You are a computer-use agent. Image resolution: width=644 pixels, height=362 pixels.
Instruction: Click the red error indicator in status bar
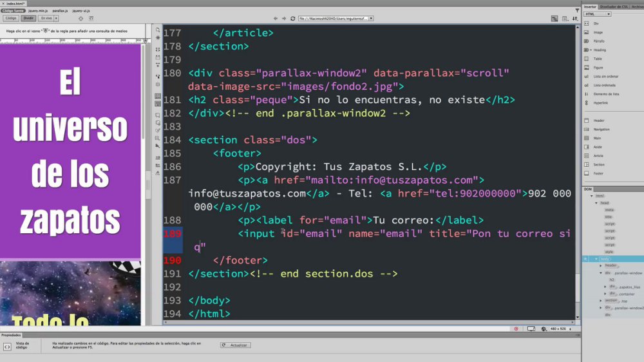[x=516, y=329]
